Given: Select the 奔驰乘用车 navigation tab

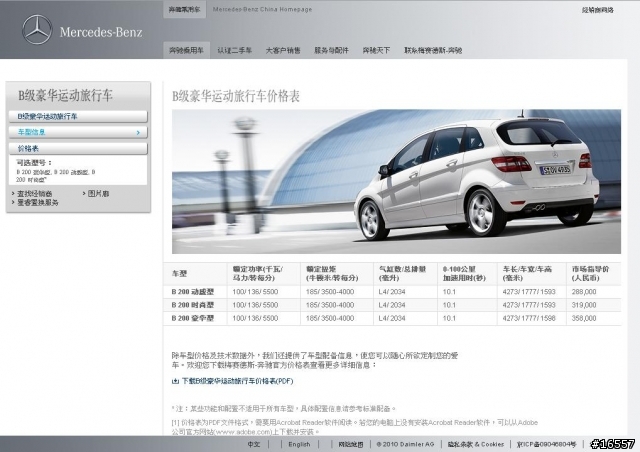Looking at the screenshot, I should (187, 50).
